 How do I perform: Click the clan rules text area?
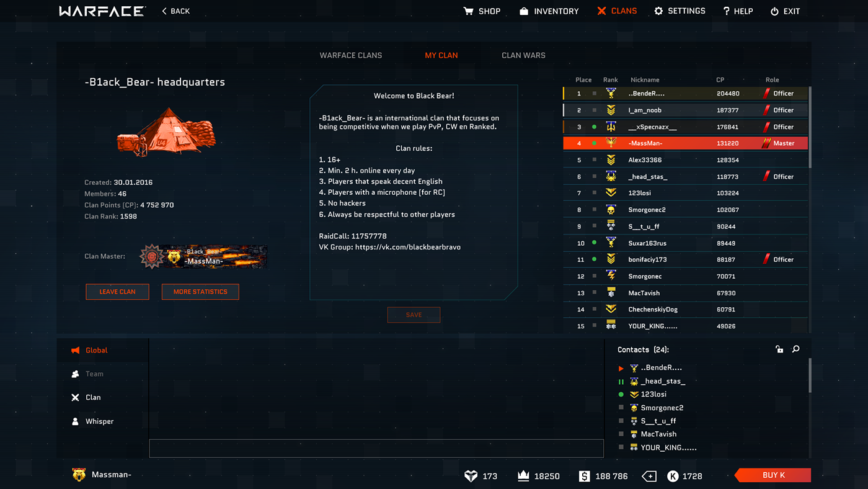point(414,192)
